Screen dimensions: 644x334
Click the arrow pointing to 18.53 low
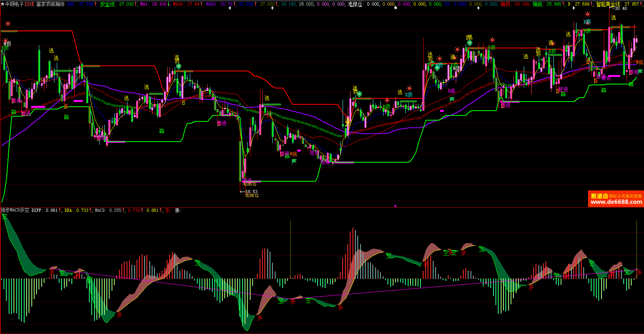pyautogui.click(x=242, y=192)
